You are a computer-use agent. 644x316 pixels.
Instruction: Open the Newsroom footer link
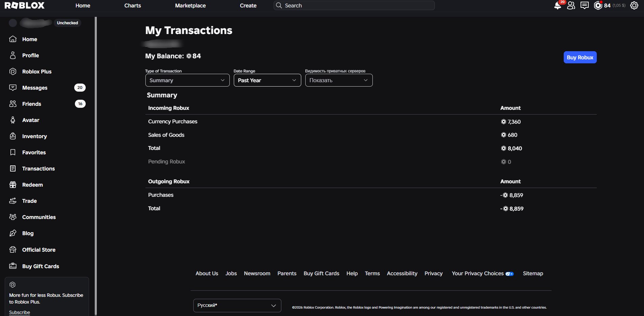click(257, 274)
